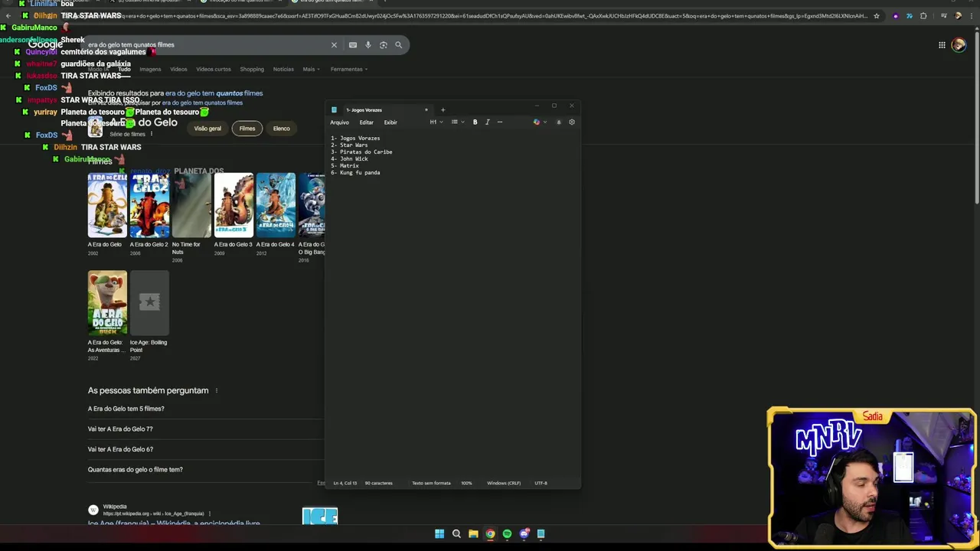Screen dimensions: 980x551
Task: Toggle bold formatting in Notepad
Action: point(475,122)
